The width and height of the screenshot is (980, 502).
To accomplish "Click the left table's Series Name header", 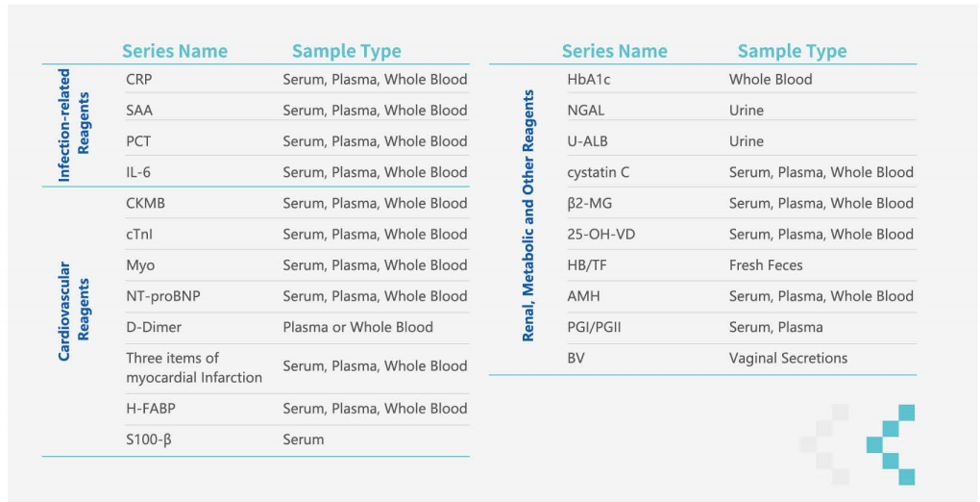I will 175,51.
